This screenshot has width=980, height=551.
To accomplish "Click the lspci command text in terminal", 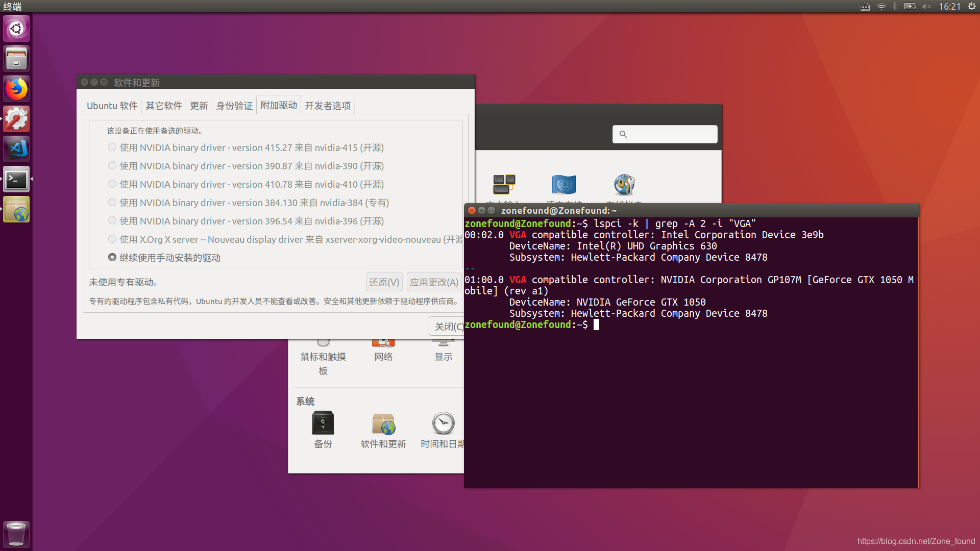I will 675,223.
